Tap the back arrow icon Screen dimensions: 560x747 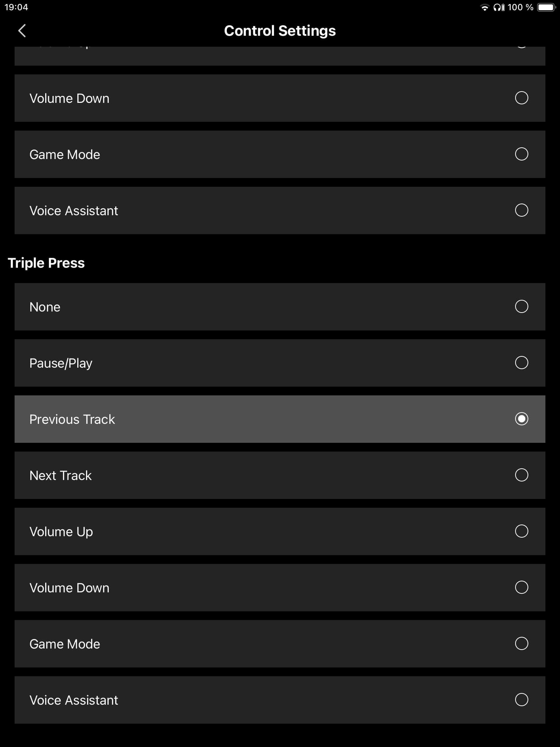(x=22, y=31)
